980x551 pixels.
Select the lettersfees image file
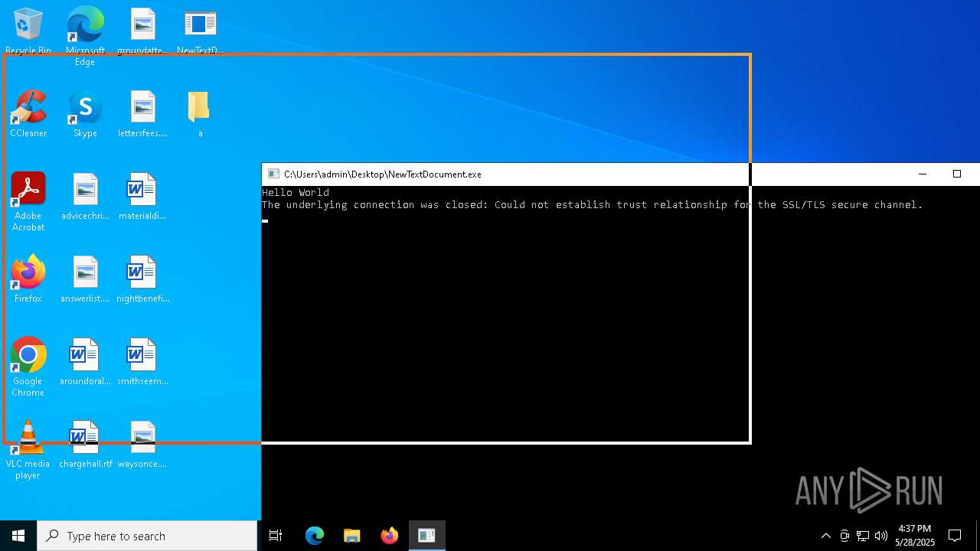coord(143,113)
